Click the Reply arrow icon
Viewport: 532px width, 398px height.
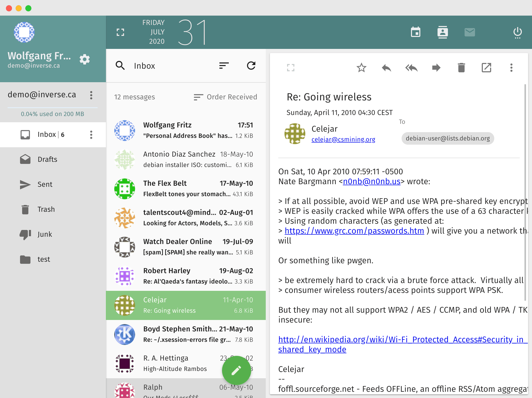[x=386, y=68]
